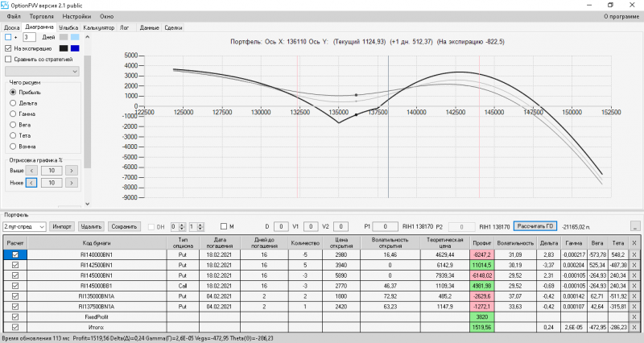Remove the RI145000BB1 Call row with X
Viewport: 644px width, 343px height.
point(634,286)
